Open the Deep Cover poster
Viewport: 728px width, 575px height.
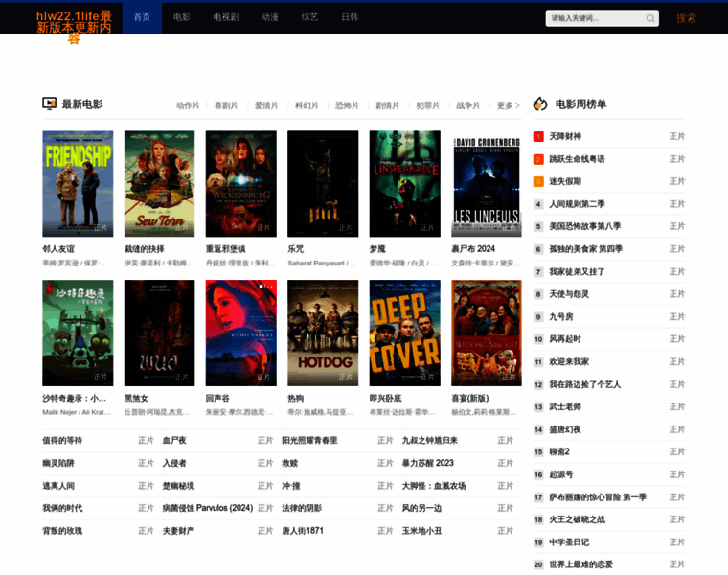[x=405, y=333]
